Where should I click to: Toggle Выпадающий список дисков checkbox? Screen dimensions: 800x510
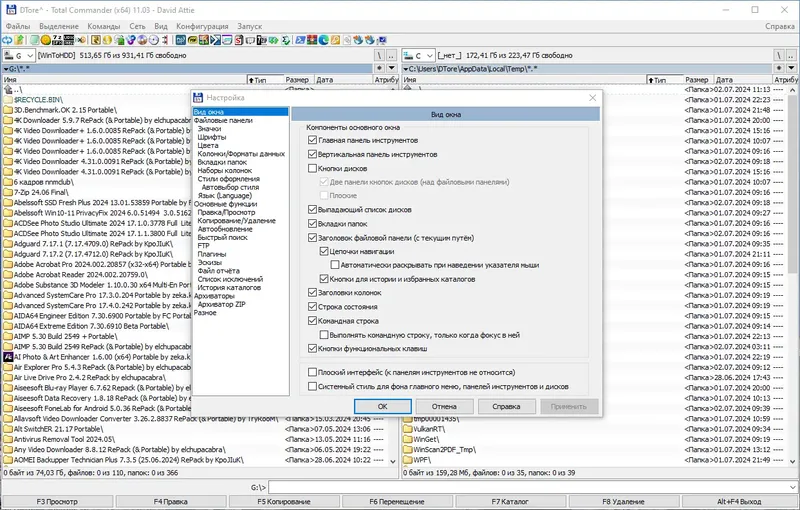pyautogui.click(x=312, y=210)
